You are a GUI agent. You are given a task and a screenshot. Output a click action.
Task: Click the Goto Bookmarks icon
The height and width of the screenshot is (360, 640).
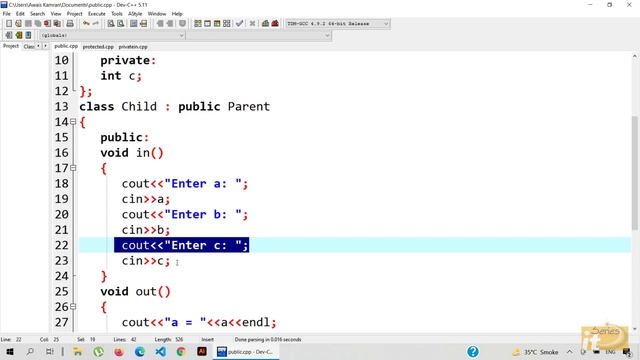(x=28, y=35)
